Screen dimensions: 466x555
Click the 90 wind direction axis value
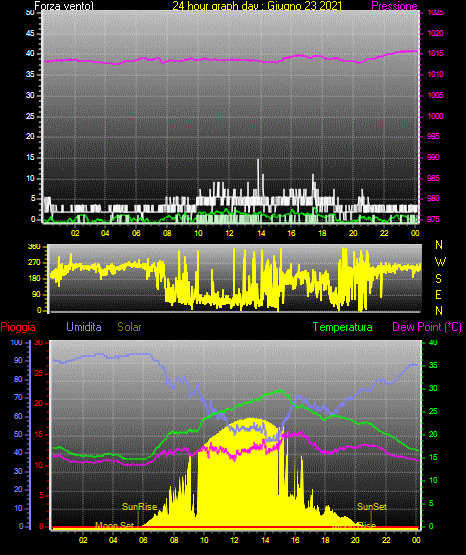[36, 294]
